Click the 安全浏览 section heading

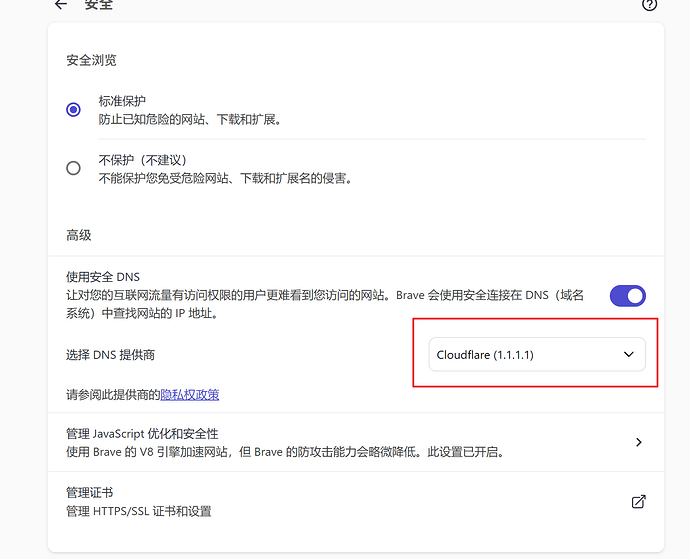pyautogui.click(x=92, y=60)
